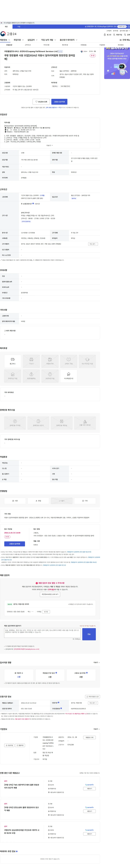Click 채용정보 더보기 button in 기업정보

tap(89, 738)
